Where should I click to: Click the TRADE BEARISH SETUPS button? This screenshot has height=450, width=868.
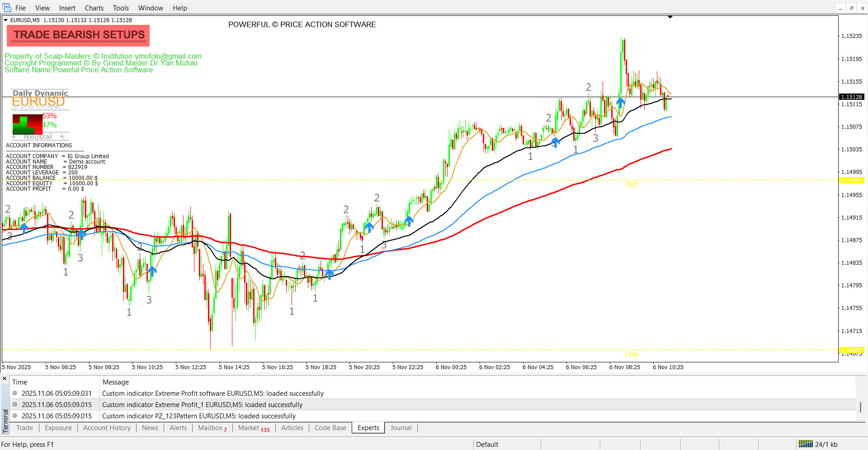coord(79,35)
